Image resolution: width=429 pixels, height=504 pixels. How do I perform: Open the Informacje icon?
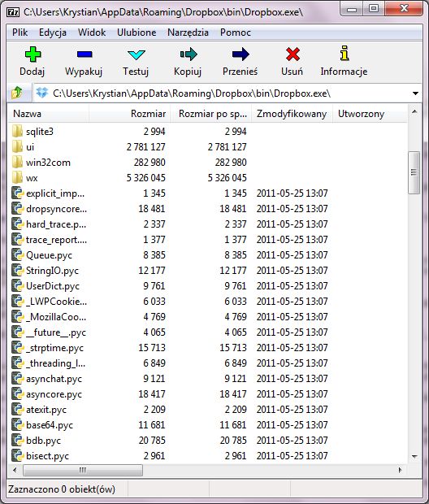(344, 54)
